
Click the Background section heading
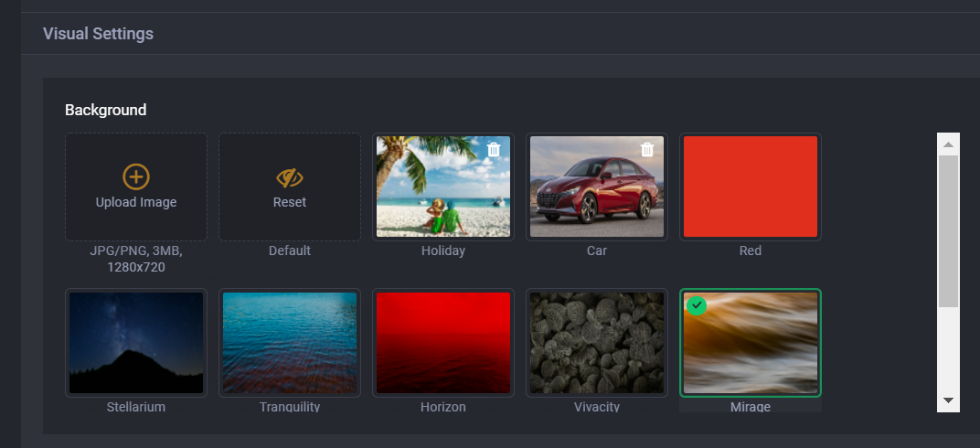(x=105, y=110)
